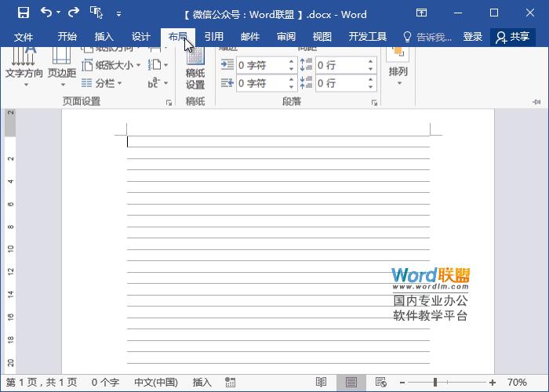The height and width of the screenshot is (392, 549).
Task: Pin the ribbon with the pin icon
Action: tap(536, 102)
